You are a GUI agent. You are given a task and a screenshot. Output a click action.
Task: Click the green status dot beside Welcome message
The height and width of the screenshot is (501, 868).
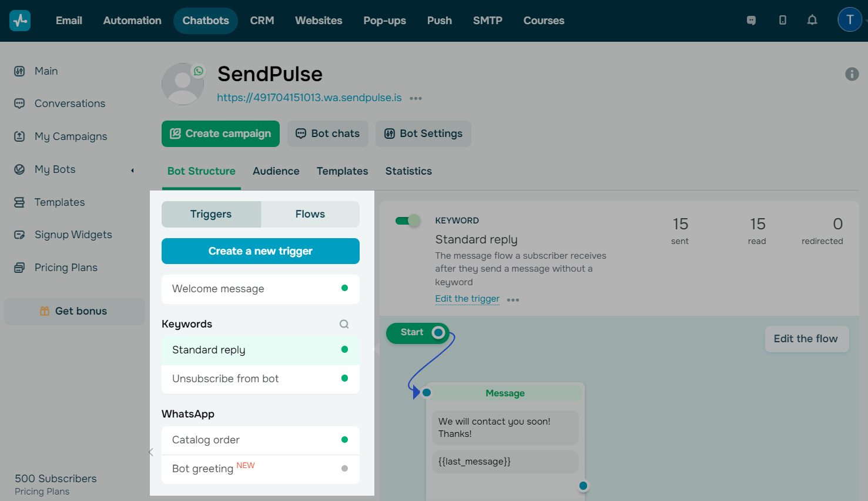click(344, 288)
